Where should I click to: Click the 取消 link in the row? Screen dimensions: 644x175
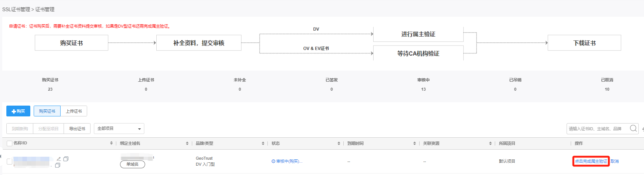[x=614, y=161]
